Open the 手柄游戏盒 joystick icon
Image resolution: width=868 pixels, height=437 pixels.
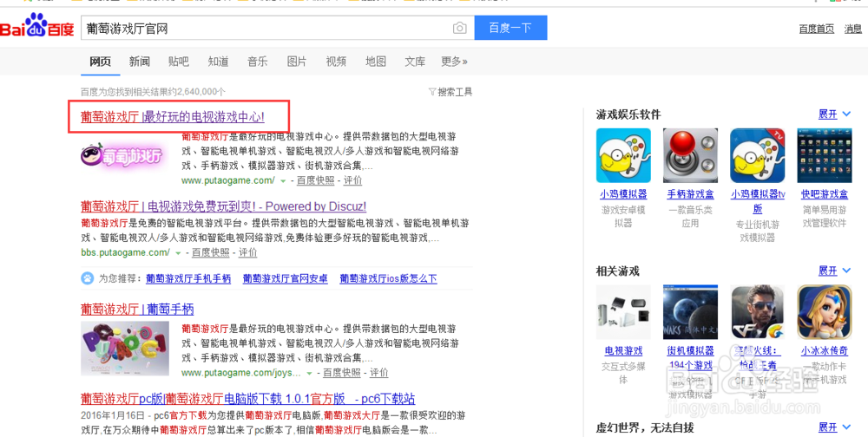coord(690,155)
